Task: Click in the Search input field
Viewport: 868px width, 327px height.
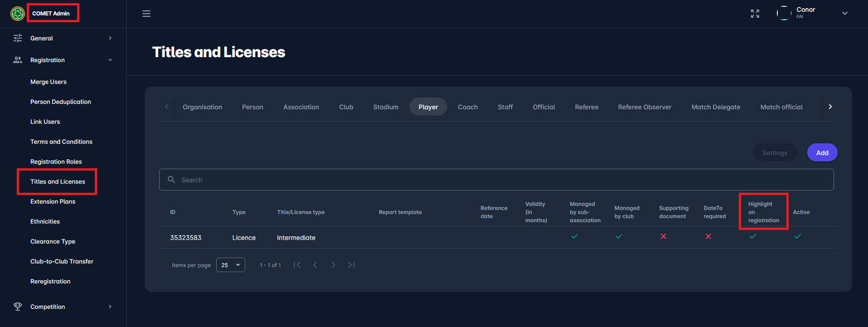Action: point(499,180)
